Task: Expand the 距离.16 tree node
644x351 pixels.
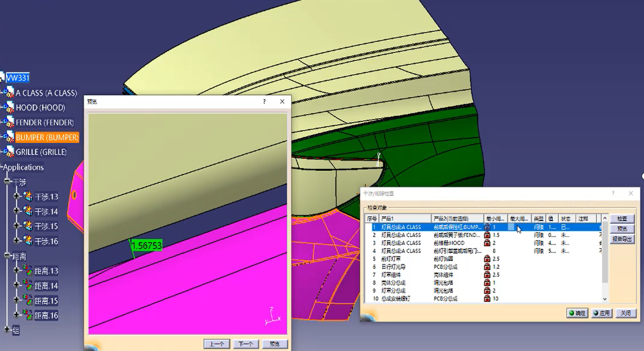Action: 17,315
